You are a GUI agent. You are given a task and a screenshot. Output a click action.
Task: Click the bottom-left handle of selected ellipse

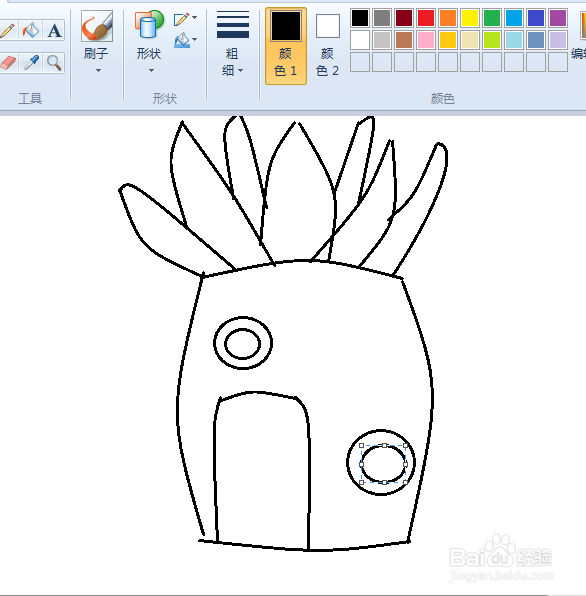(x=361, y=482)
